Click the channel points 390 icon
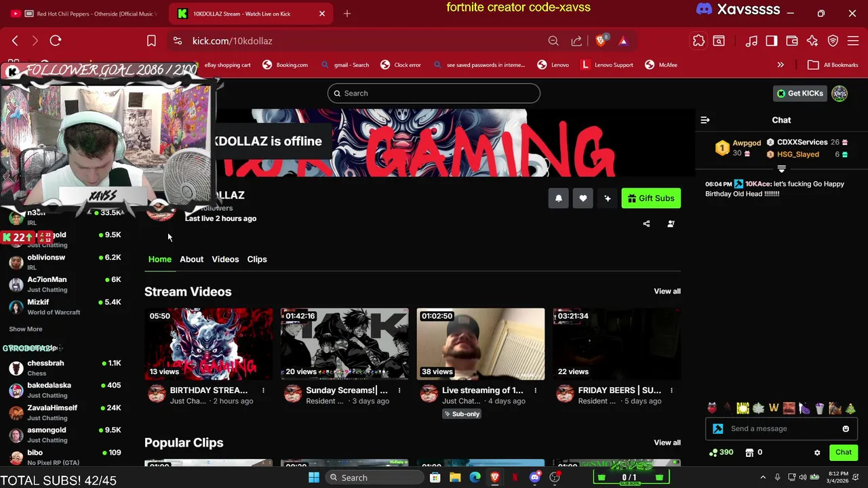The height and width of the screenshot is (488, 868). pos(722,452)
